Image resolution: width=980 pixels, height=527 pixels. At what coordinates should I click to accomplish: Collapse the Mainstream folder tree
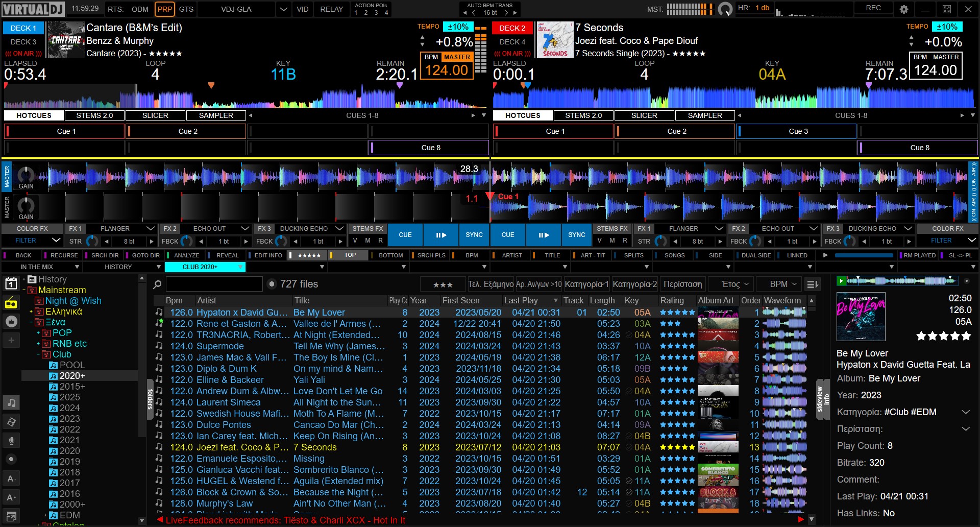point(24,290)
